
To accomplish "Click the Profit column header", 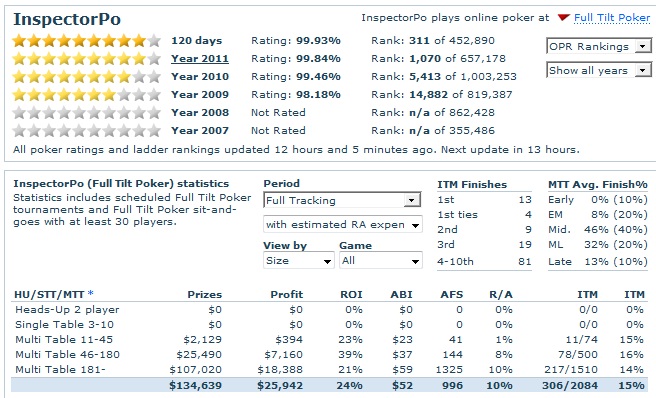I will [x=287, y=294].
